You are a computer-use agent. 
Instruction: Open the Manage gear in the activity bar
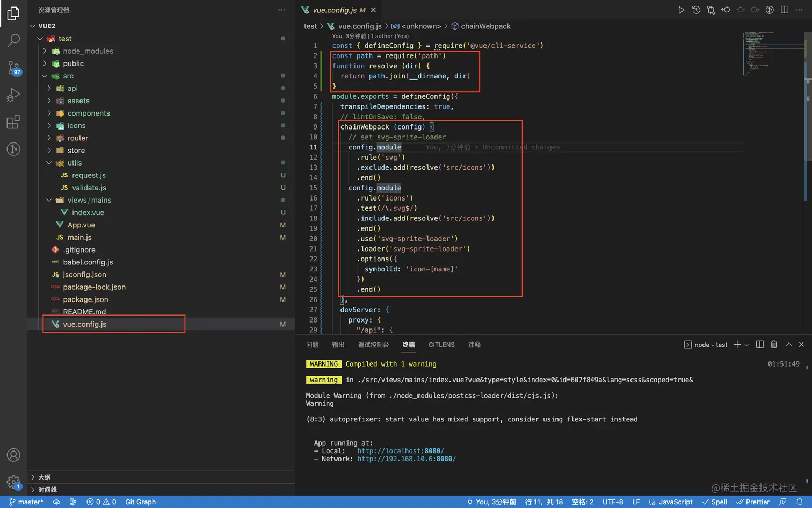[x=13, y=482]
